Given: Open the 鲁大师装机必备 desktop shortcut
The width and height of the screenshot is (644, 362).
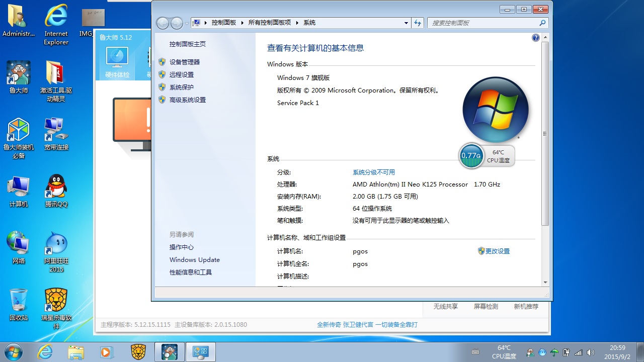Looking at the screenshot, I should pyautogui.click(x=19, y=138).
